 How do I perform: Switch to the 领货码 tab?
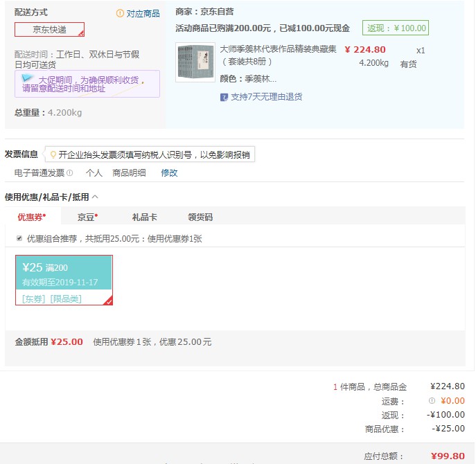pyautogui.click(x=200, y=217)
